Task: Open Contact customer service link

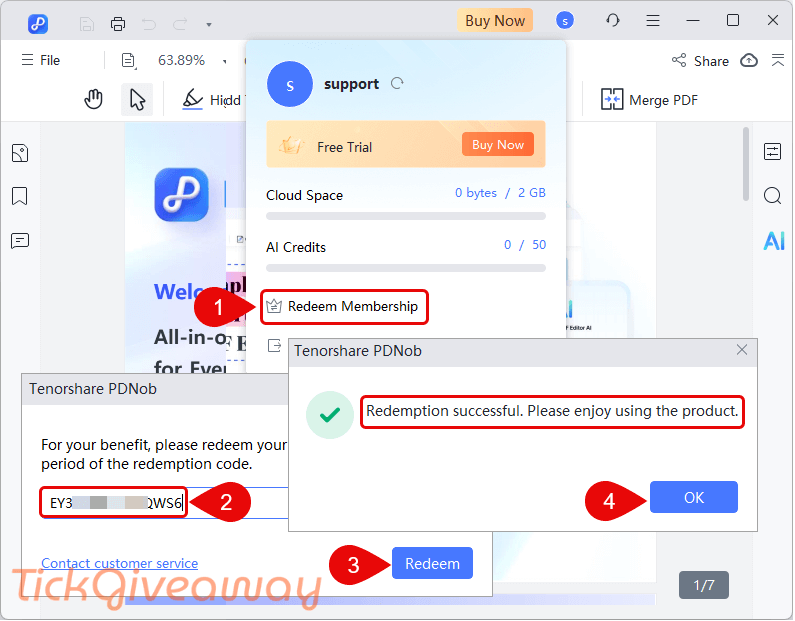Action: pos(120,563)
